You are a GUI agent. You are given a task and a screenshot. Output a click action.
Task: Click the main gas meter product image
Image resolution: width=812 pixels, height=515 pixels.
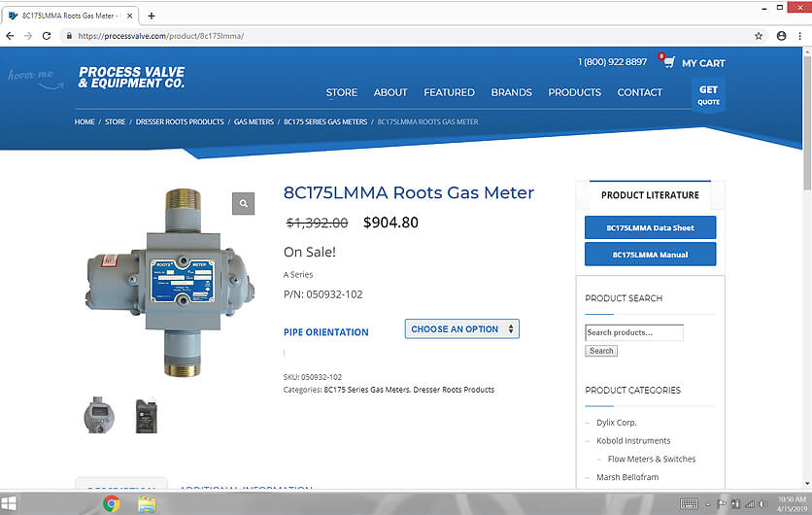point(169,283)
